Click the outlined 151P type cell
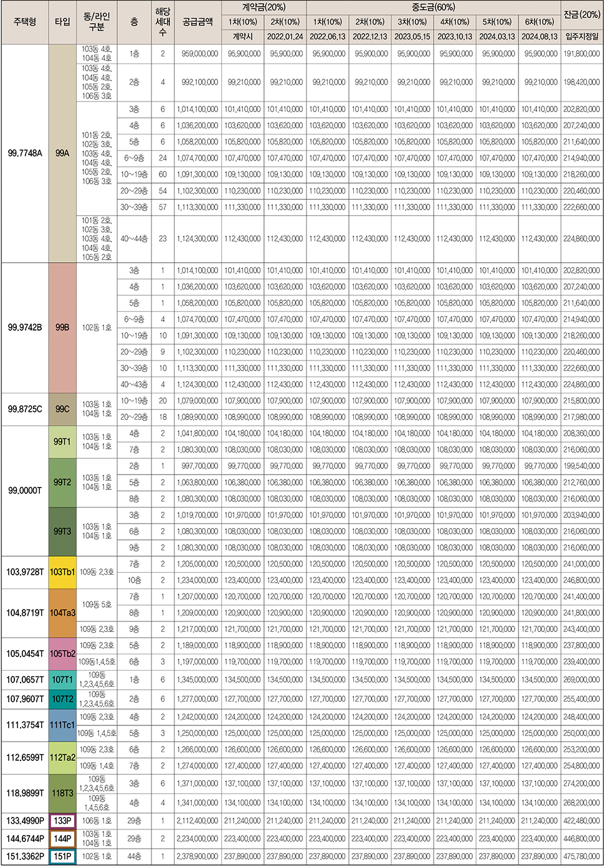 click(62, 857)
